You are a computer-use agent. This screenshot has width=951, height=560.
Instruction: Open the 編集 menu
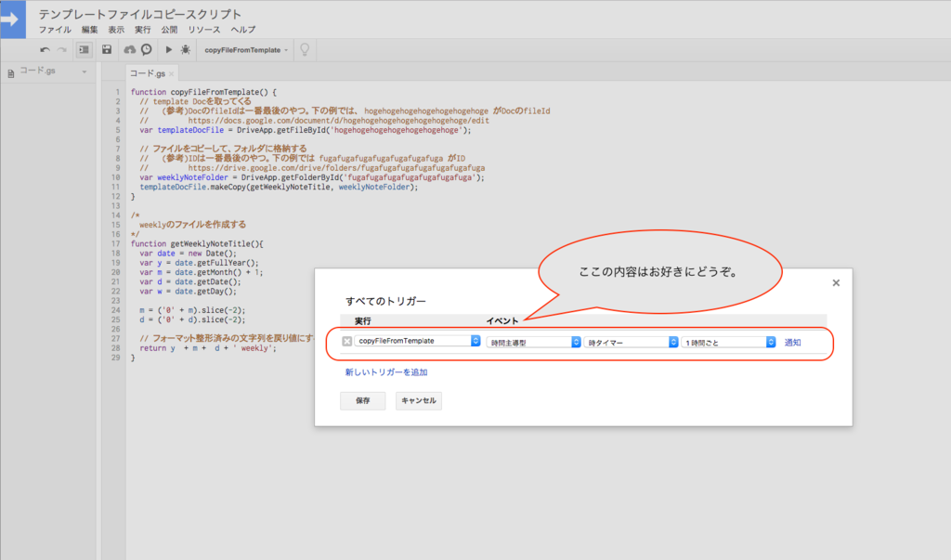coord(90,30)
